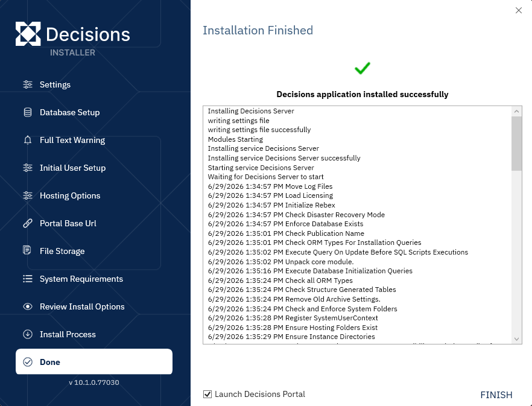The height and width of the screenshot is (406, 532).
Task: Click the 'Unpack core module' log line
Action: click(280, 262)
